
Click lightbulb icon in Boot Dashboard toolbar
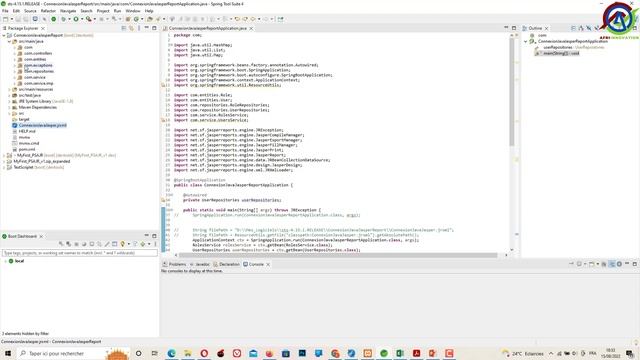[x=122, y=244]
